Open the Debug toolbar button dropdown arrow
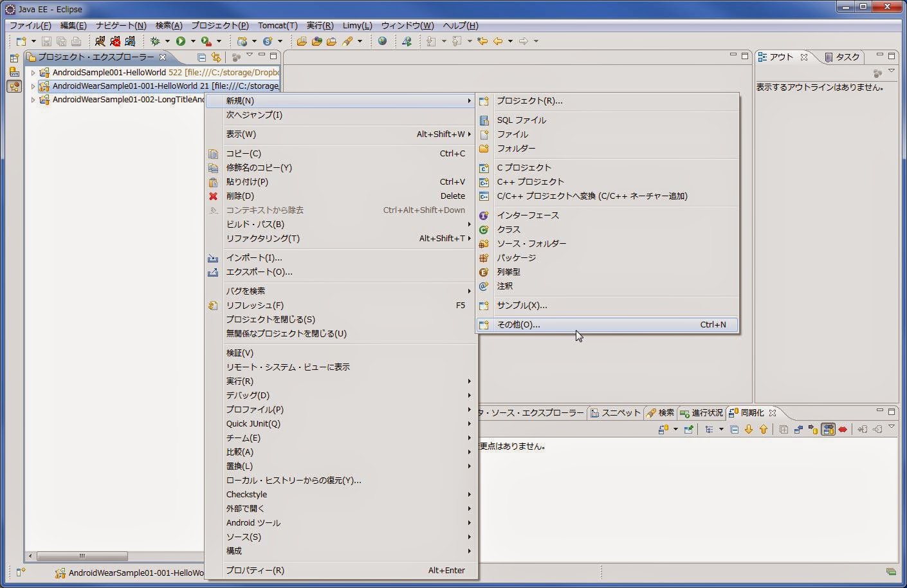 tap(167, 41)
